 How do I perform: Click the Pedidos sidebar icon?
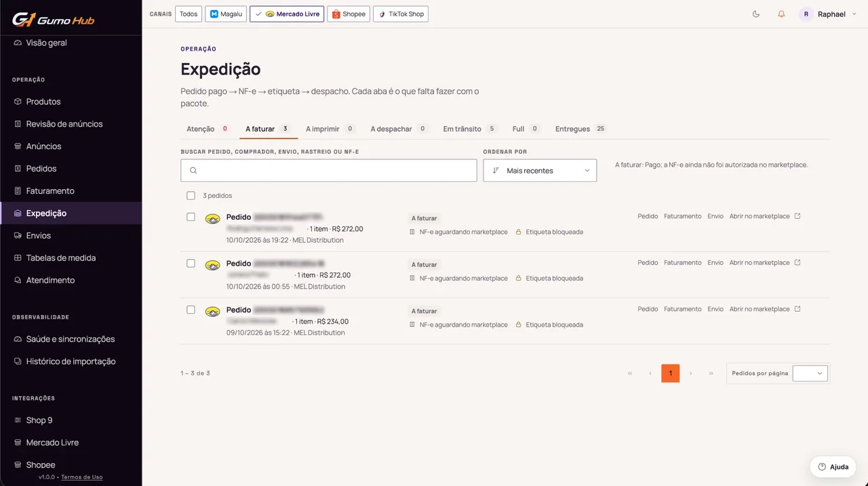(18, 169)
